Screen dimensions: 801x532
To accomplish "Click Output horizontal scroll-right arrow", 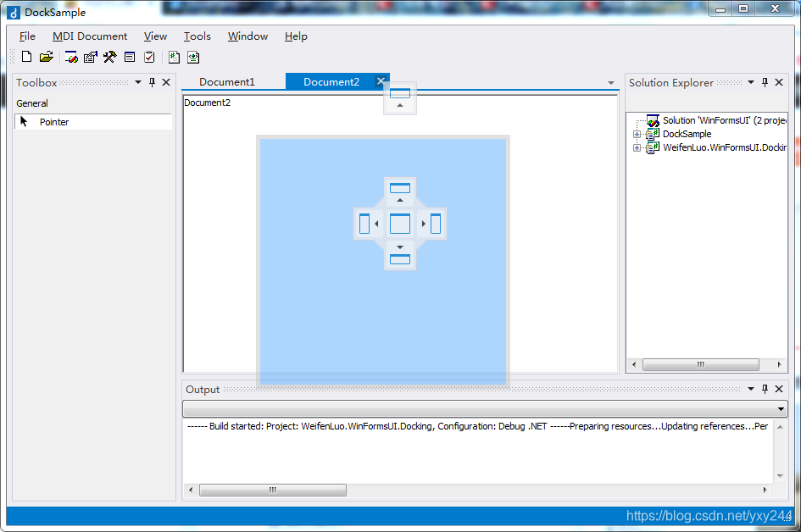I will click(x=765, y=490).
